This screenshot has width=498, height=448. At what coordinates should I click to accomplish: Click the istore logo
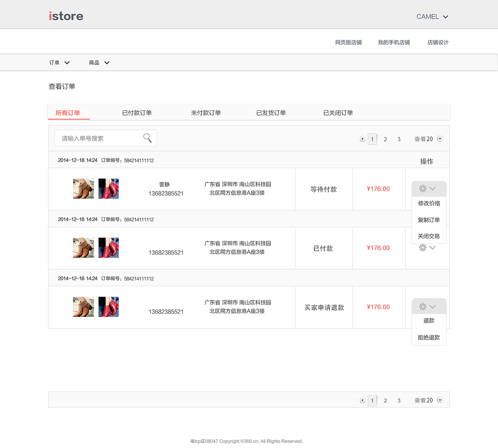(65, 16)
